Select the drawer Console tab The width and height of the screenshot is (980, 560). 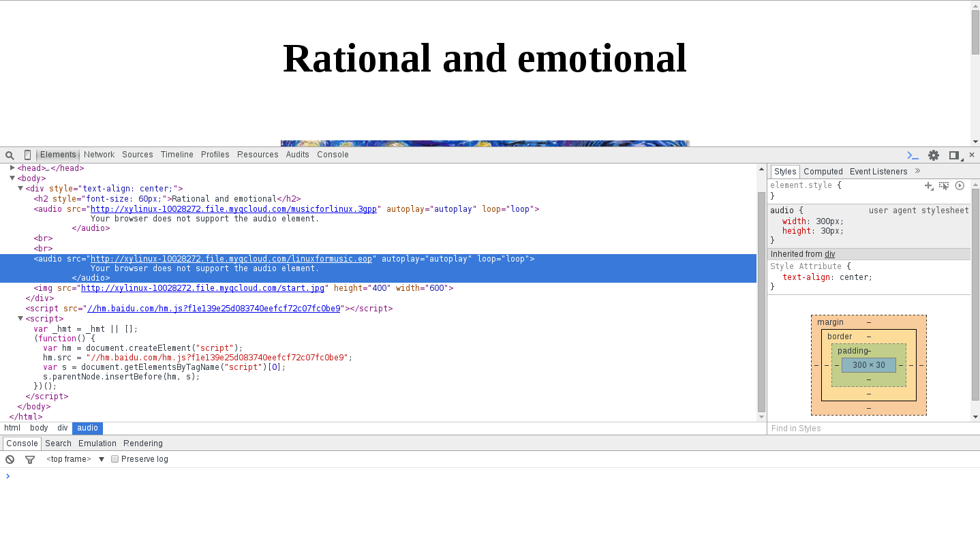[x=22, y=444]
